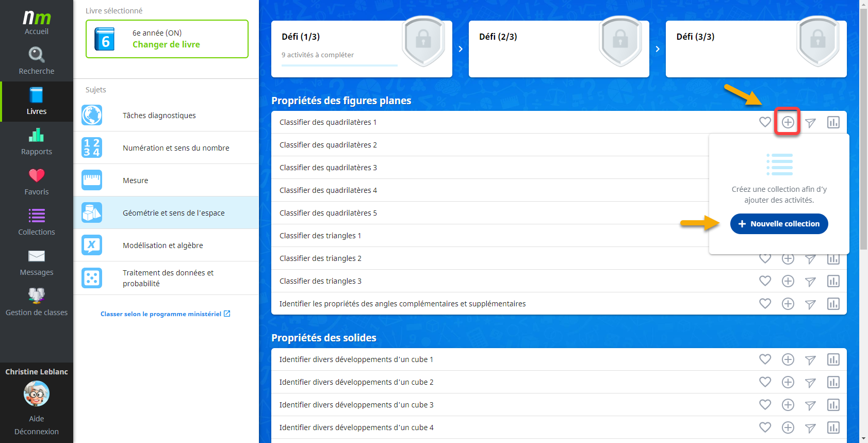Select the Mesure subject
This screenshot has height=443, width=868.
click(x=166, y=181)
